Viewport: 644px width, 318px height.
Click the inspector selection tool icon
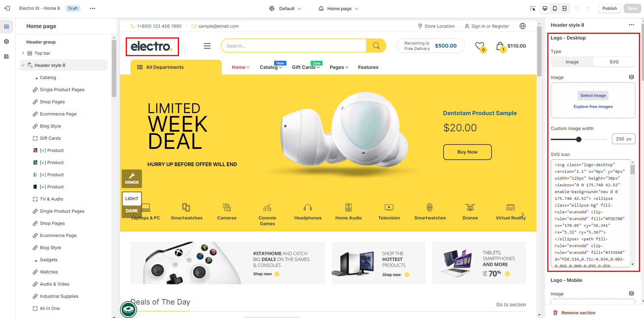coord(533,8)
